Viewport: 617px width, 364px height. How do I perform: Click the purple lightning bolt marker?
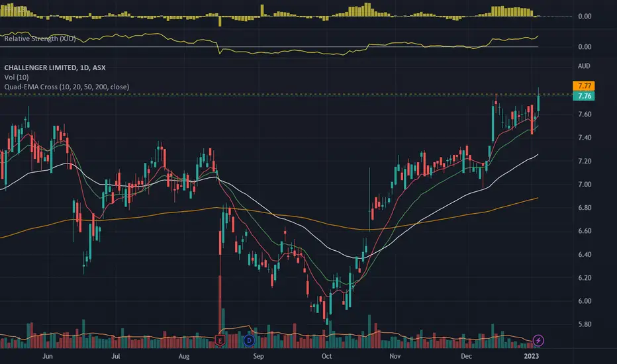point(538,340)
